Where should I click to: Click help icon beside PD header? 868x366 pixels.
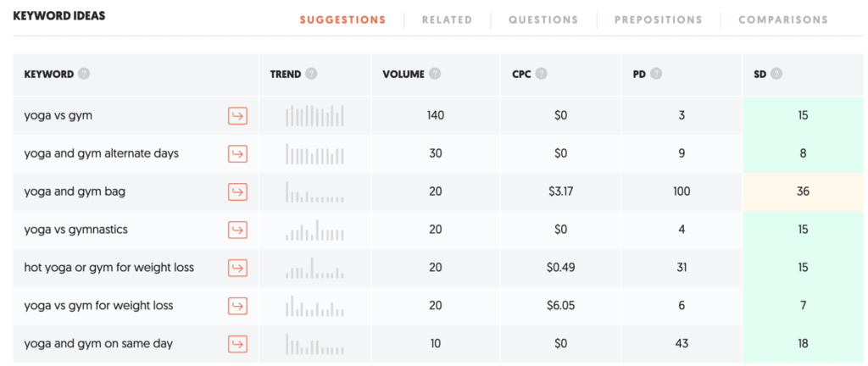656,74
